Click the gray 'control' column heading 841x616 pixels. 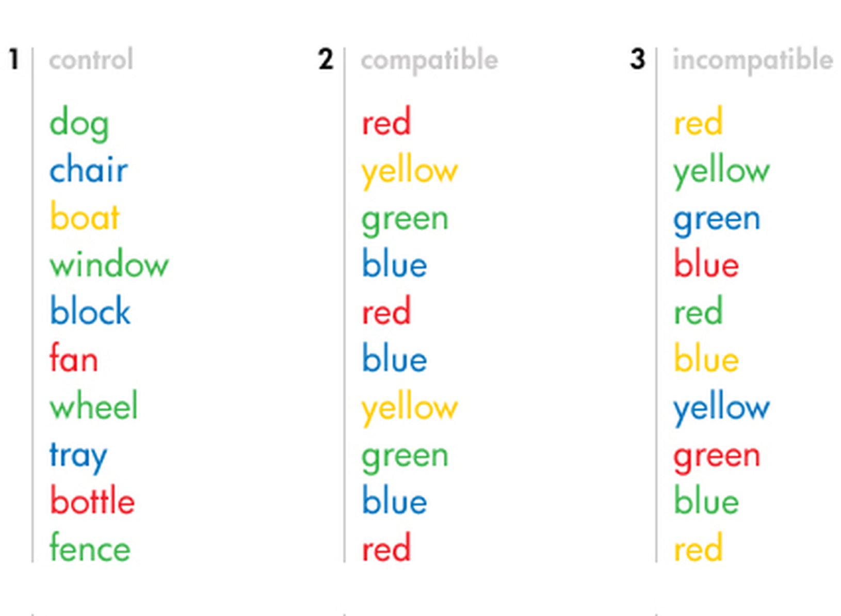[91, 60]
